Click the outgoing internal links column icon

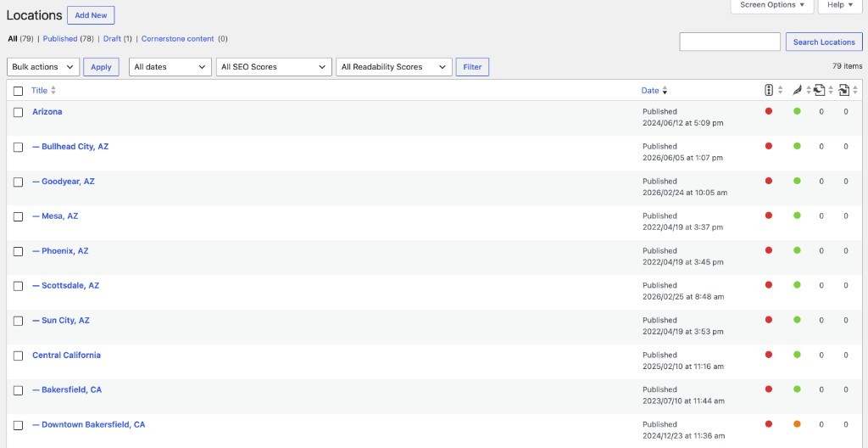[x=820, y=91]
